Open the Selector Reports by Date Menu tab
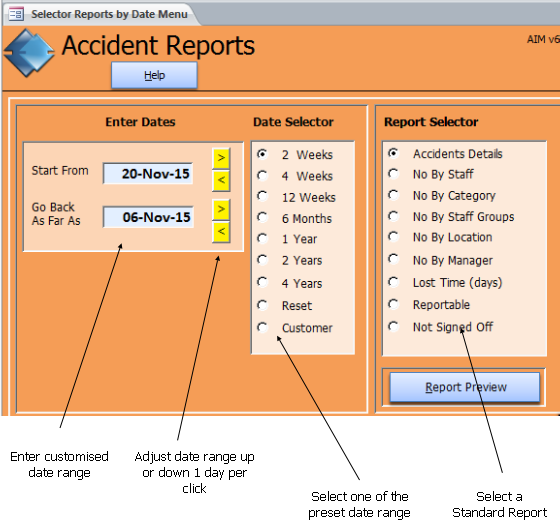The image size is (560, 528). pyautogui.click(x=102, y=14)
